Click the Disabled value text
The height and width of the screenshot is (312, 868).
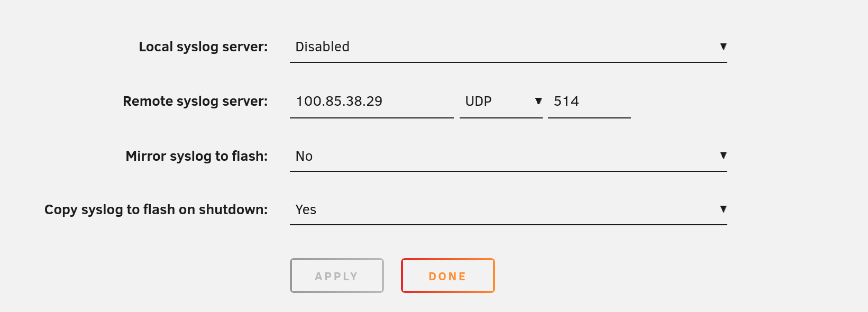click(x=322, y=47)
